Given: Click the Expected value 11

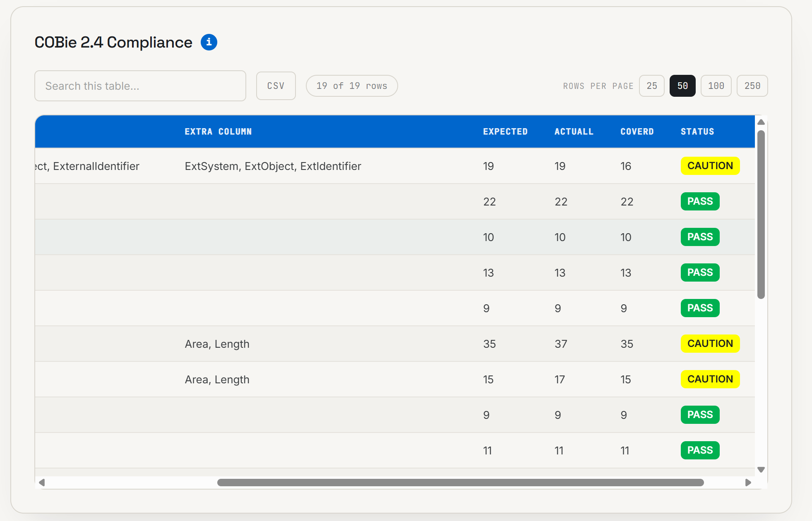Looking at the screenshot, I should pyautogui.click(x=488, y=451).
